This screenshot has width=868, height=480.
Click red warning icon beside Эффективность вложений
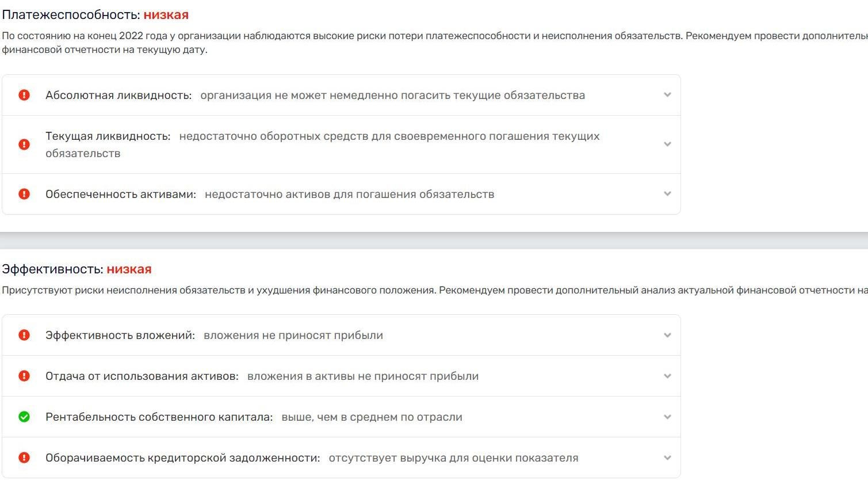[24, 335]
